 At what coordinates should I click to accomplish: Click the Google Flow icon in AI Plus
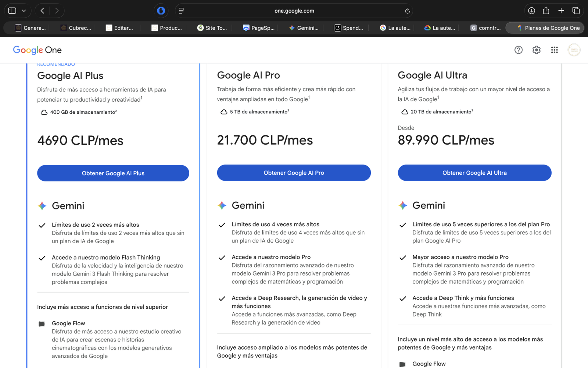42,324
